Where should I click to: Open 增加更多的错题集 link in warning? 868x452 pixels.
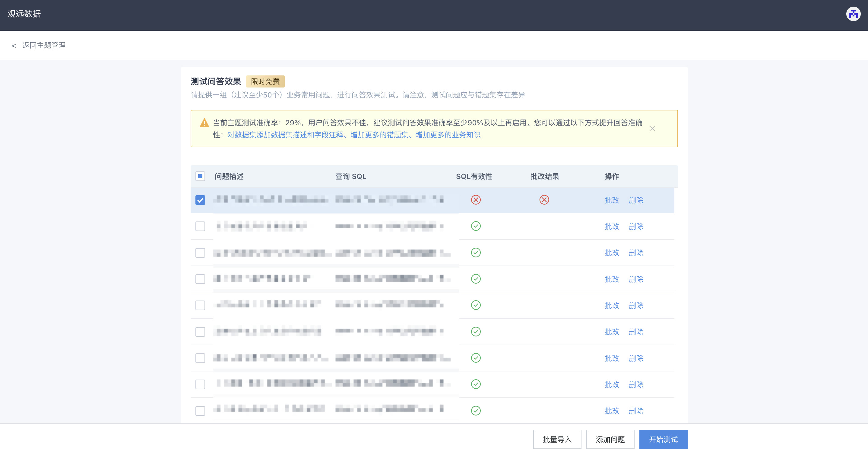click(x=379, y=135)
